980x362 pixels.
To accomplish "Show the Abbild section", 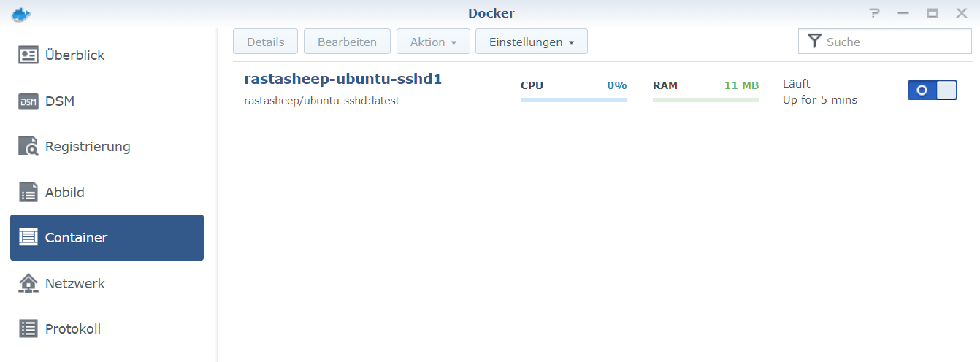I will click(x=107, y=192).
